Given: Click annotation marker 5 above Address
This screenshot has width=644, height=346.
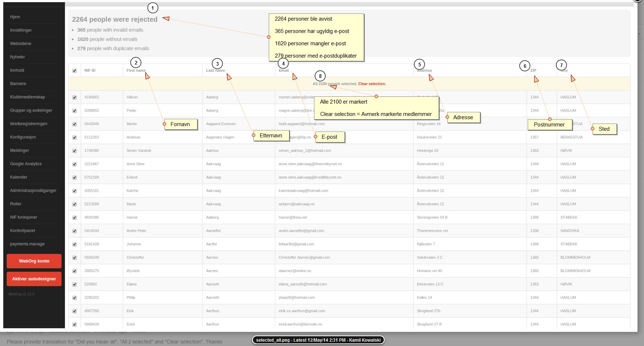Looking at the screenshot, I should 419,64.
